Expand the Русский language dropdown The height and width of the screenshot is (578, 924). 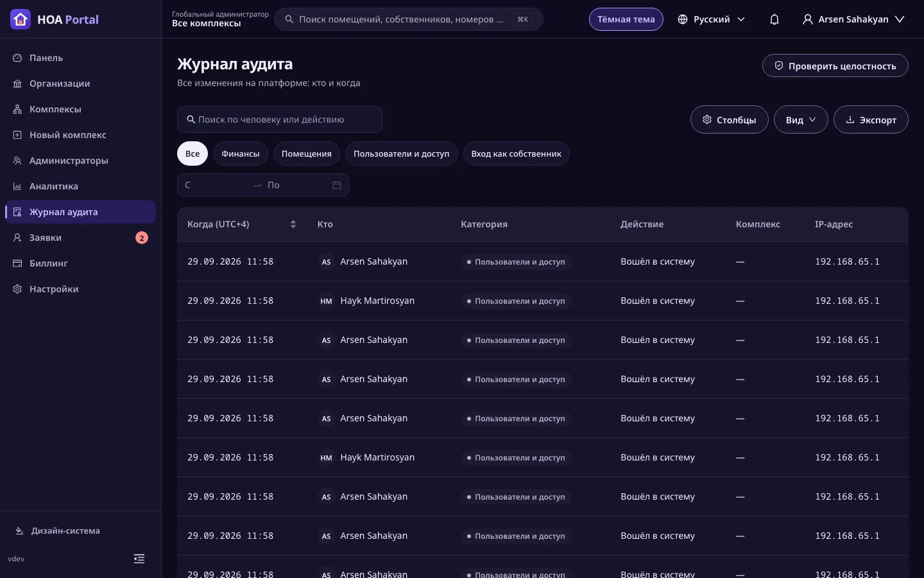point(712,19)
